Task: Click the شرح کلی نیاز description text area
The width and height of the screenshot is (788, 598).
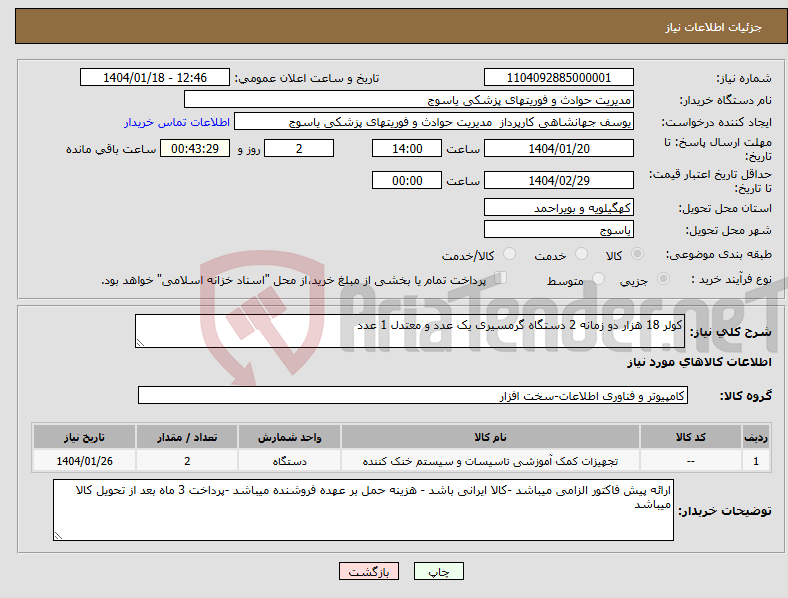Action: tap(410, 331)
